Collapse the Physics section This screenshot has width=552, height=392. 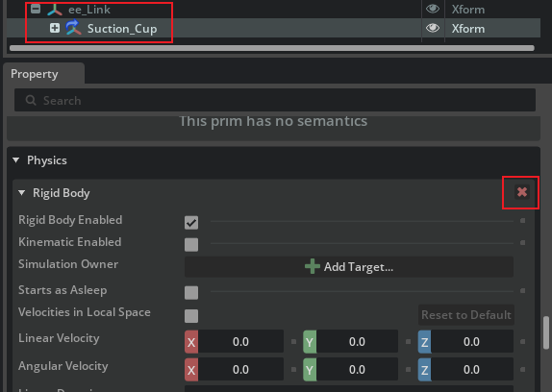click(x=15, y=160)
